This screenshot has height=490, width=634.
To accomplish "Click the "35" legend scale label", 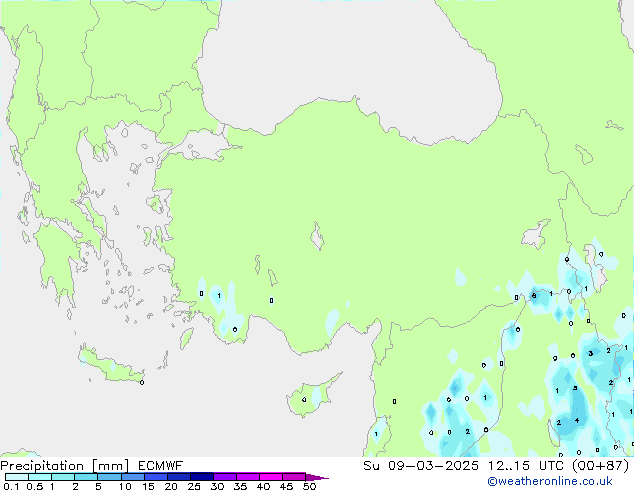I will point(240,486).
